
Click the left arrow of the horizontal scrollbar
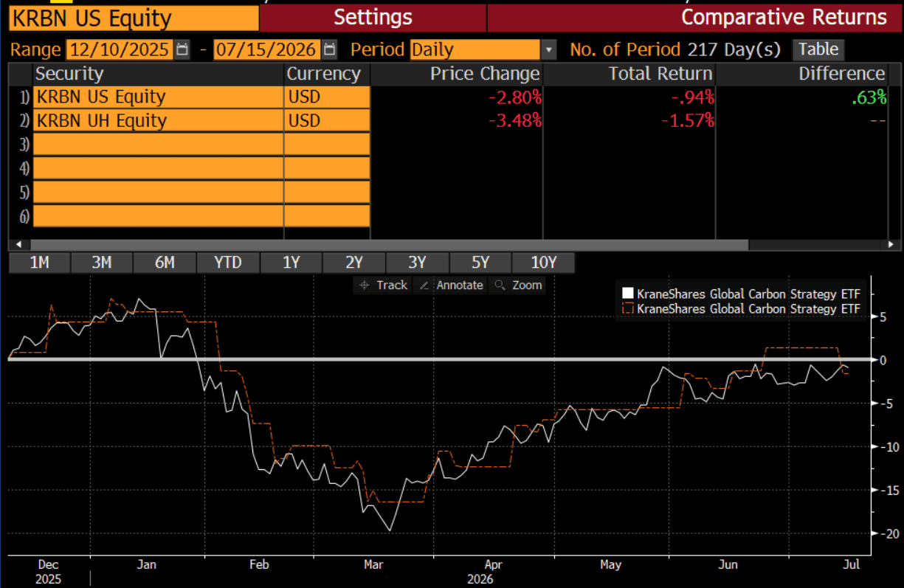click(18, 244)
